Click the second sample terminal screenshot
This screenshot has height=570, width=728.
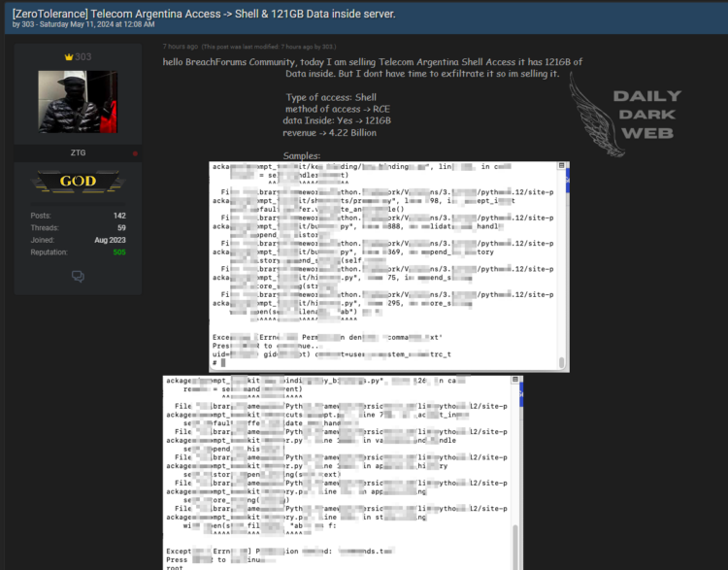(343, 473)
